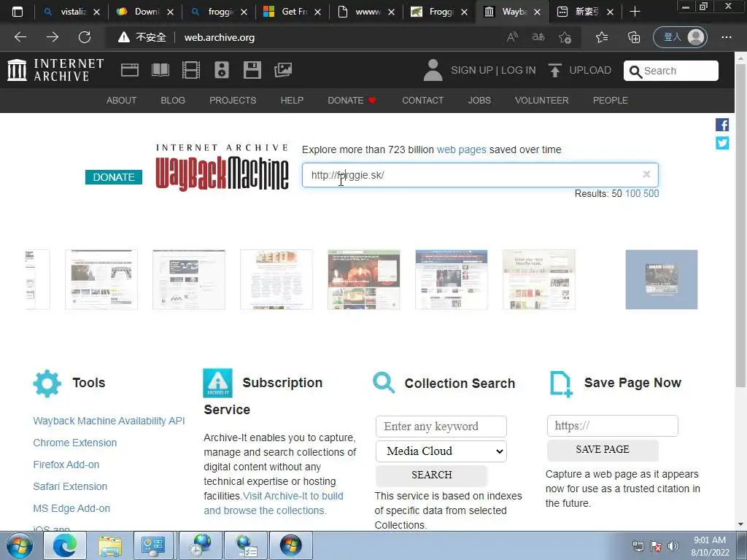
Task: Open the texts book icon
Action: [x=160, y=70]
